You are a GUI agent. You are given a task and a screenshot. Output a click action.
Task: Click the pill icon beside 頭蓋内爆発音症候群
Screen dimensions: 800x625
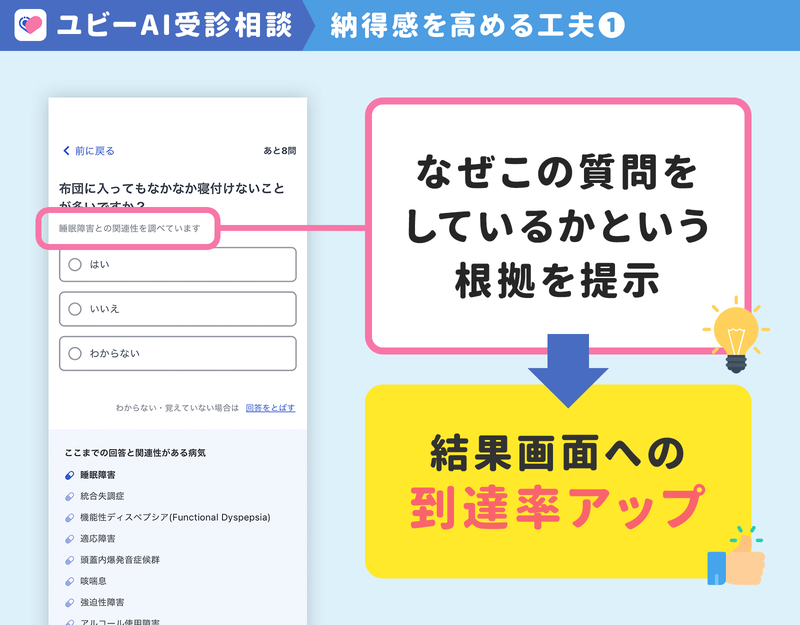click(70, 560)
